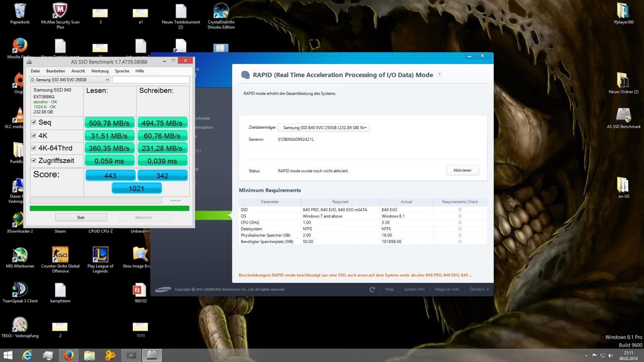
Task: Click the Help link in Magician footer
Action: point(390,289)
